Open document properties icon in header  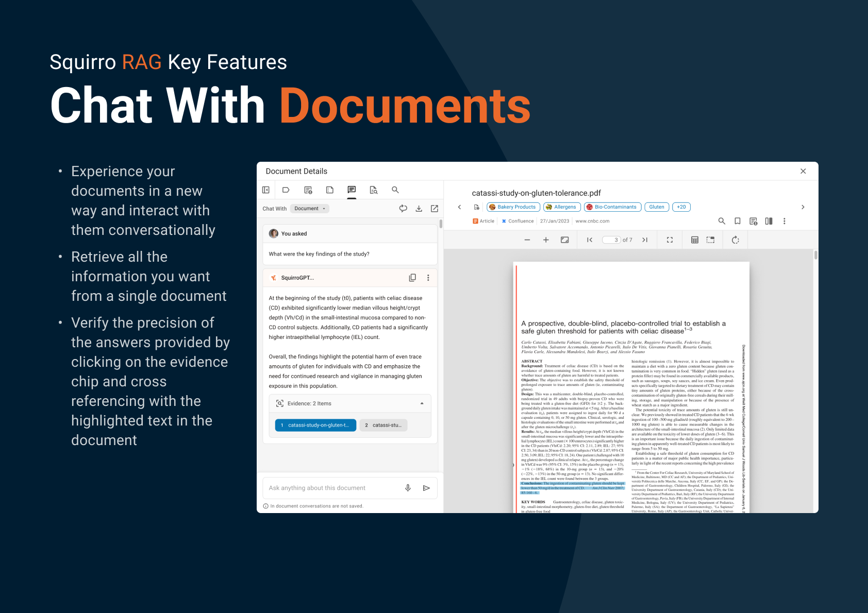tap(753, 221)
